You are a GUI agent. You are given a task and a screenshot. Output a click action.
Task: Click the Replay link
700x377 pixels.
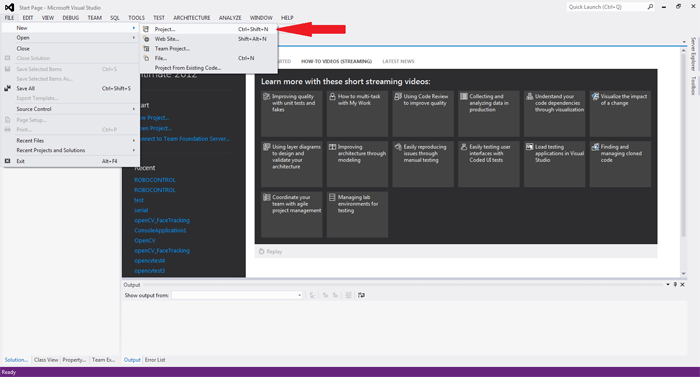pyautogui.click(x=274, y=251)
